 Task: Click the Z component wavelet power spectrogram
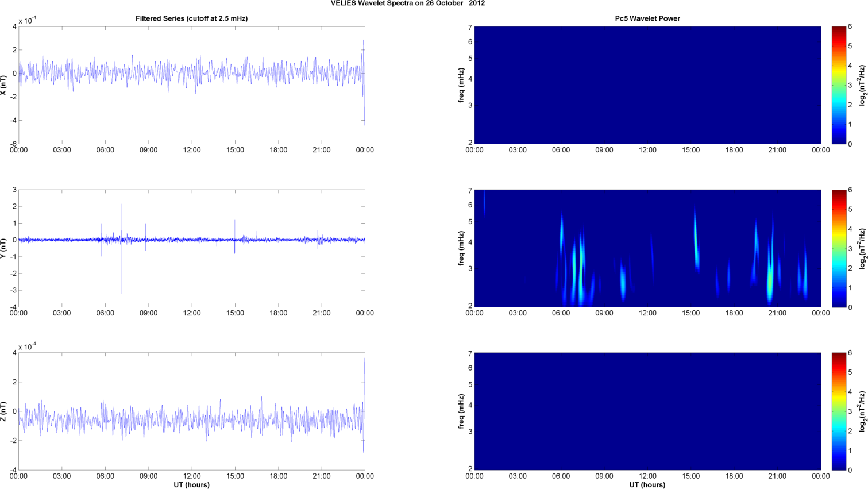[x=647, y=411]
